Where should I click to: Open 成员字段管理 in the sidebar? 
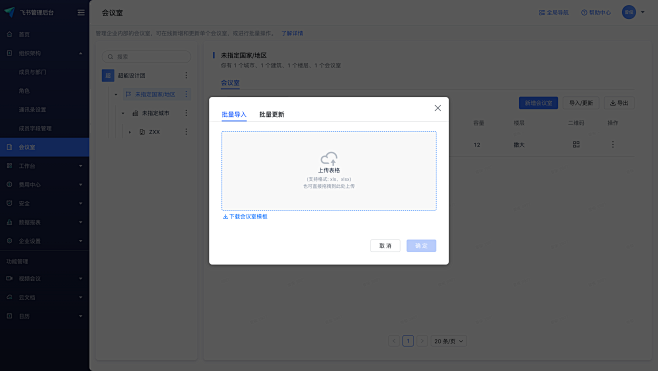pos(35,128)
